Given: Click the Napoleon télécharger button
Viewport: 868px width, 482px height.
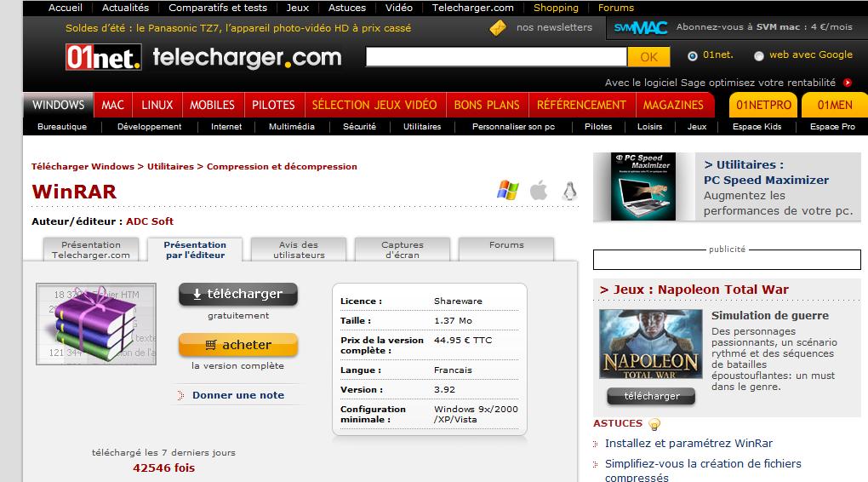Looking at the screenshot, I should [x=651, y=396].
